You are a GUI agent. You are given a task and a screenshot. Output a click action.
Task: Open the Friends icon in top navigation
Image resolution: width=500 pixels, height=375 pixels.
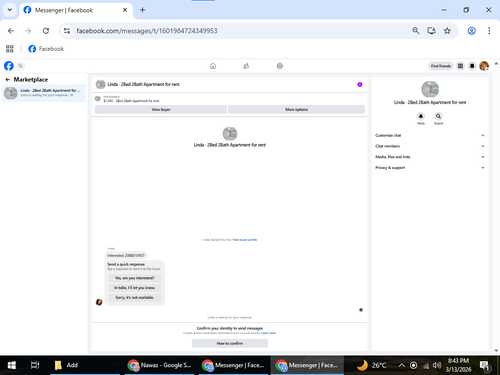coord(246,66)
